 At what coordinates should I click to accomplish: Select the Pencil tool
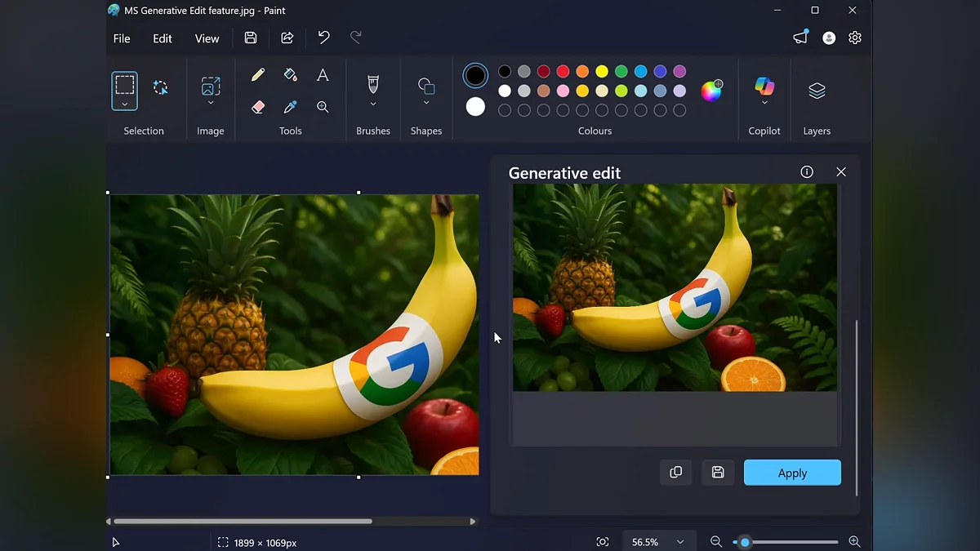tap(258, 75)
